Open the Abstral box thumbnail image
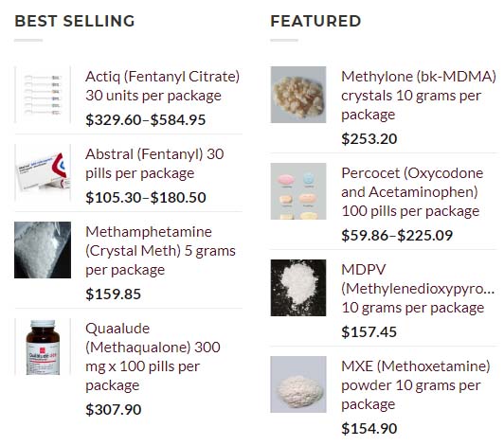This screenshot has width=504, height=446. click(43, 172)
